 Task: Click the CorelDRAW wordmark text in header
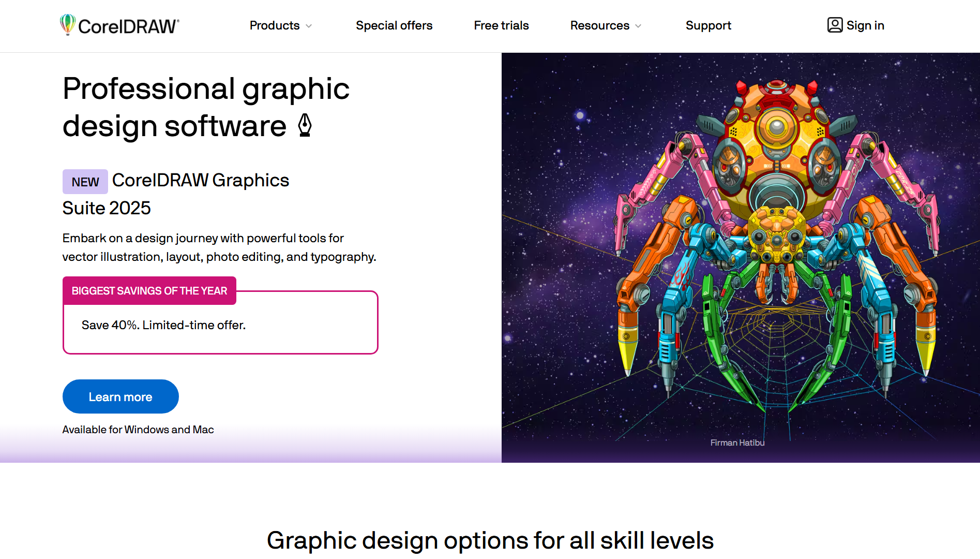pos(128,26)
